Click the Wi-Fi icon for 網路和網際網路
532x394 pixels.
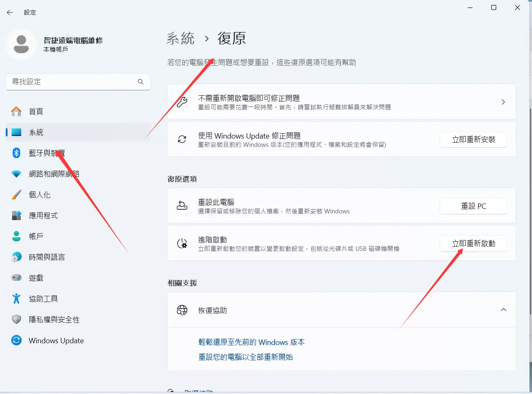pos(16,174)
